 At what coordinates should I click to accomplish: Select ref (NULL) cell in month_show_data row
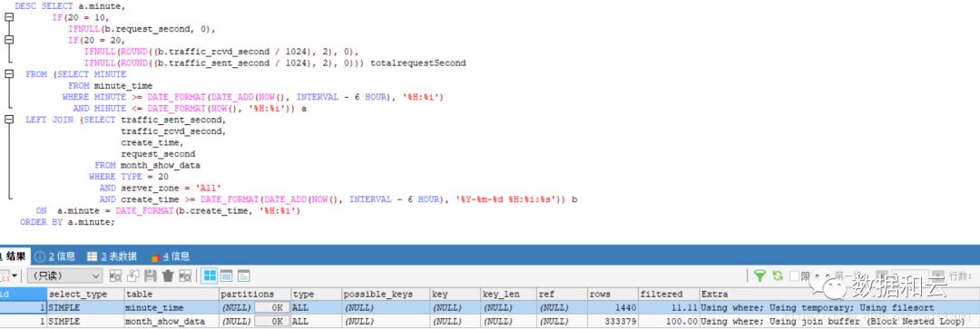pos(562,322)
